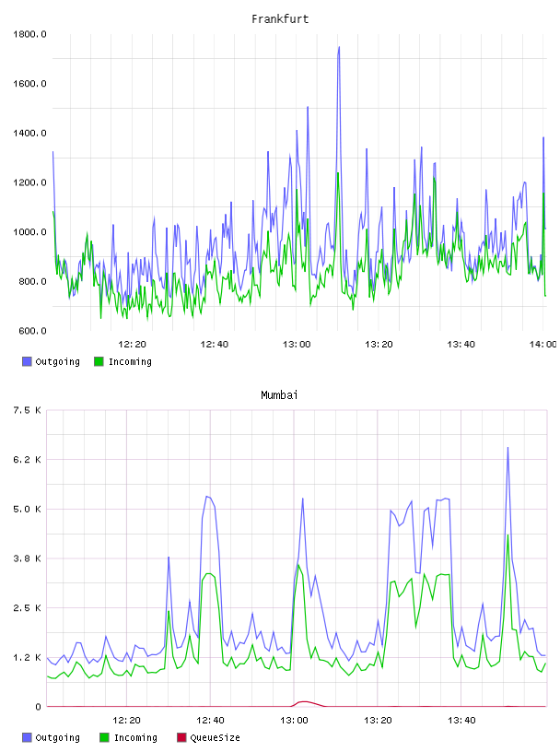Click the 13:00 time label on Mumbai axis
Screen dimensions: 560x752
[294, 720]
